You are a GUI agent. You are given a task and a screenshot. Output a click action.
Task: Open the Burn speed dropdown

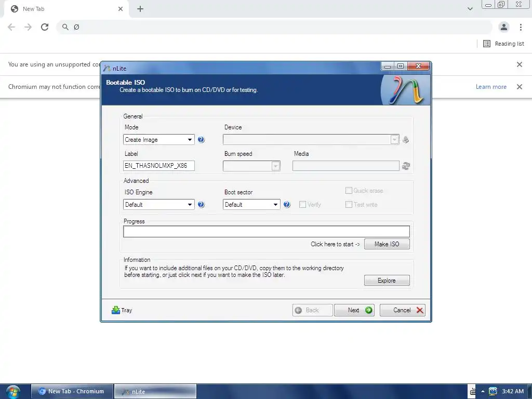tap(251, 166)
